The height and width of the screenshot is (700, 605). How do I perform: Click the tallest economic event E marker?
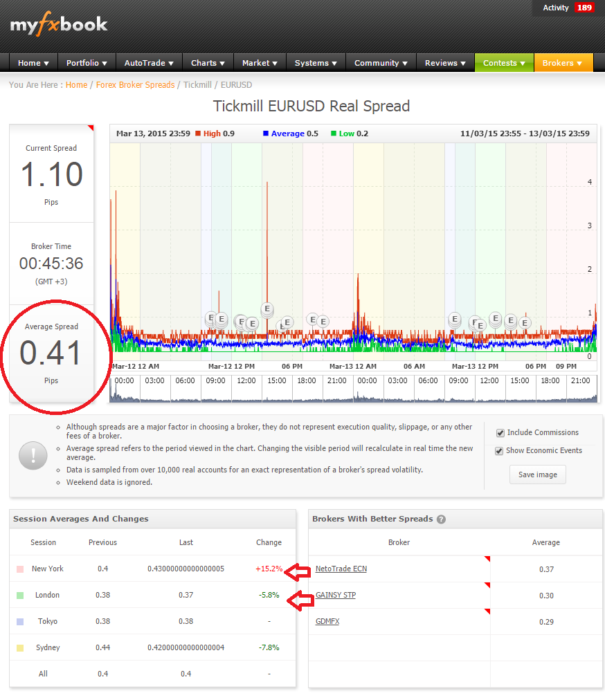point(267,308)
